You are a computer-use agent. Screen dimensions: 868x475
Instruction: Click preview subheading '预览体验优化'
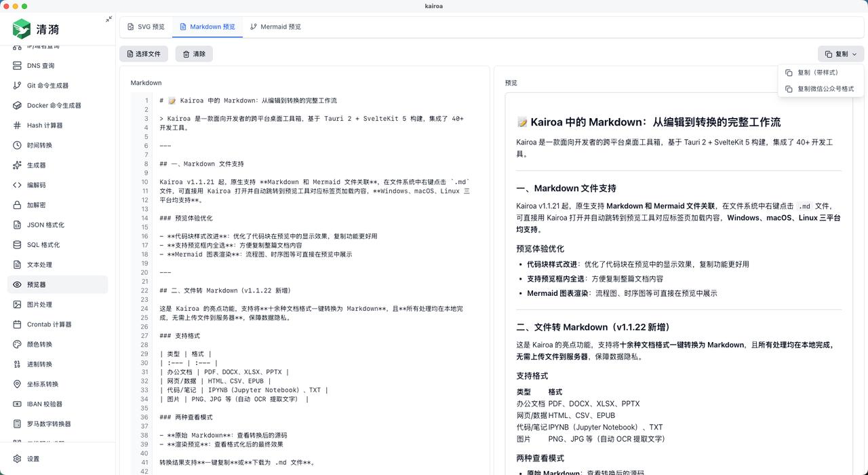click(x=540, y=249)
